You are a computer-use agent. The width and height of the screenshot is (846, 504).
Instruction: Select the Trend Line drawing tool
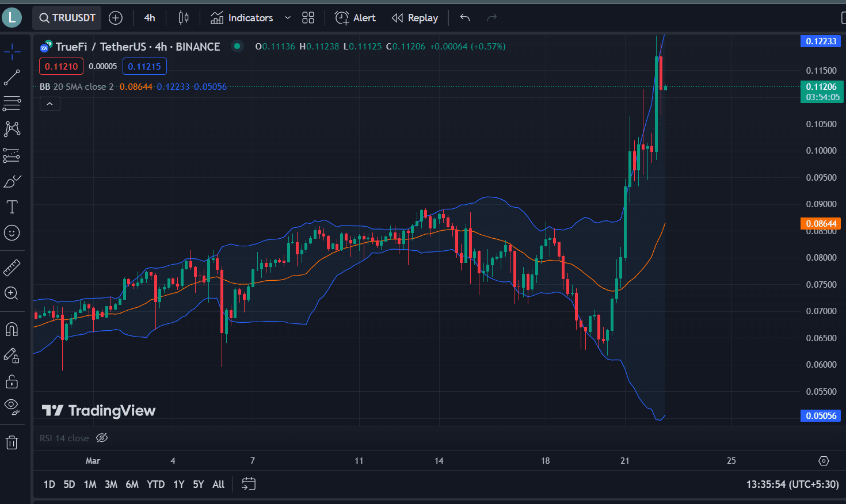[x=12, y=77]
